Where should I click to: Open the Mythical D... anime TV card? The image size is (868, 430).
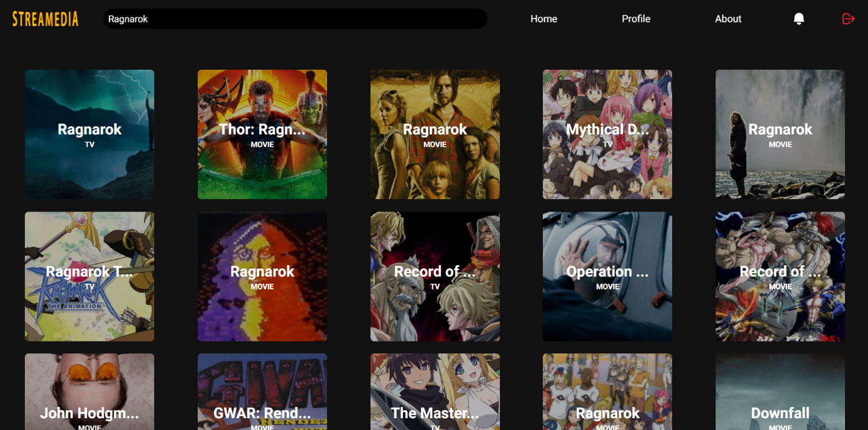[x=607, y=134]
